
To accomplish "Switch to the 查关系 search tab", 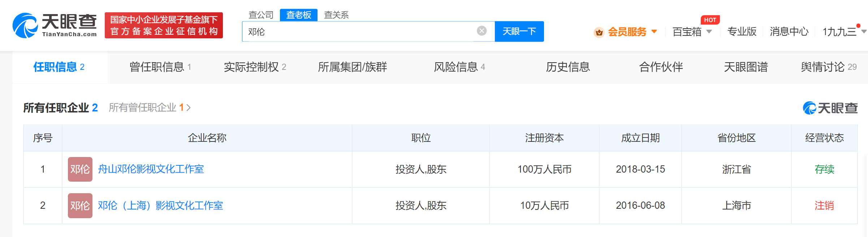I will pyautogui.click(x=336, y=15).
